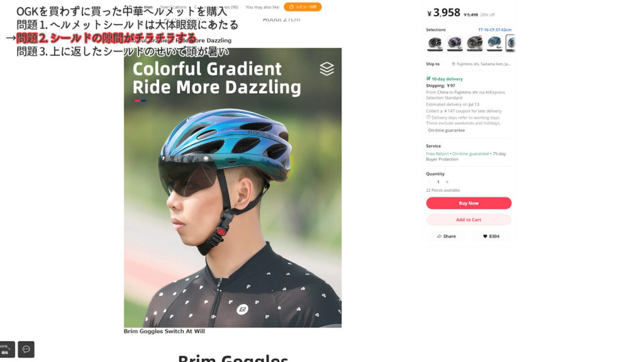Click the Share arrow button
The height and width of the screenshot is (362, 644).
pos(447,236)
